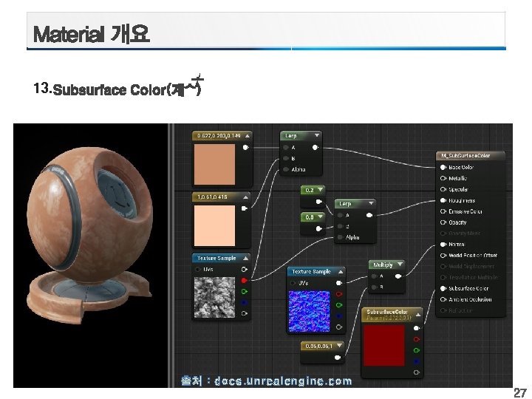Click the Metallic input pin
Screen dimensions: 532x399
pos(443,178)
